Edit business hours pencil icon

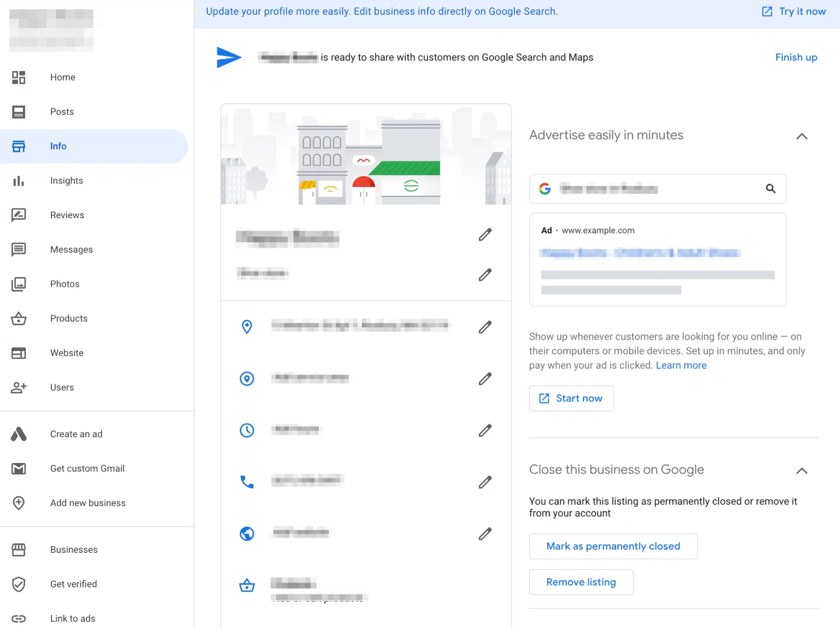pos(485,430)
